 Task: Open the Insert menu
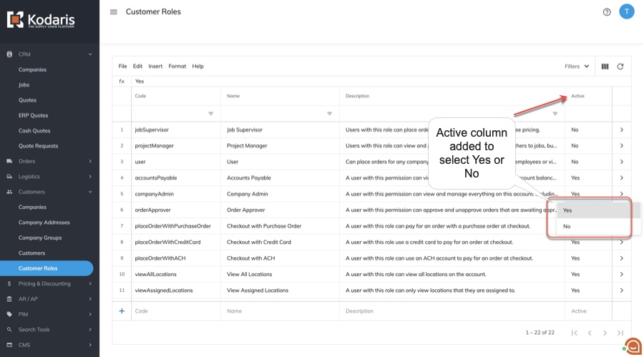[155, 66]
